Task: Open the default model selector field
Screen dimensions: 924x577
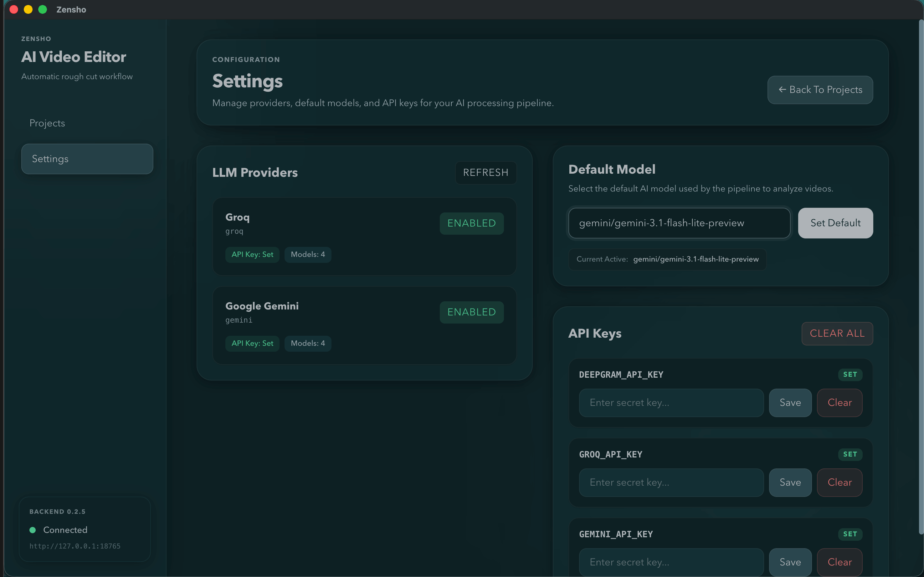Action: pos(679,223)
